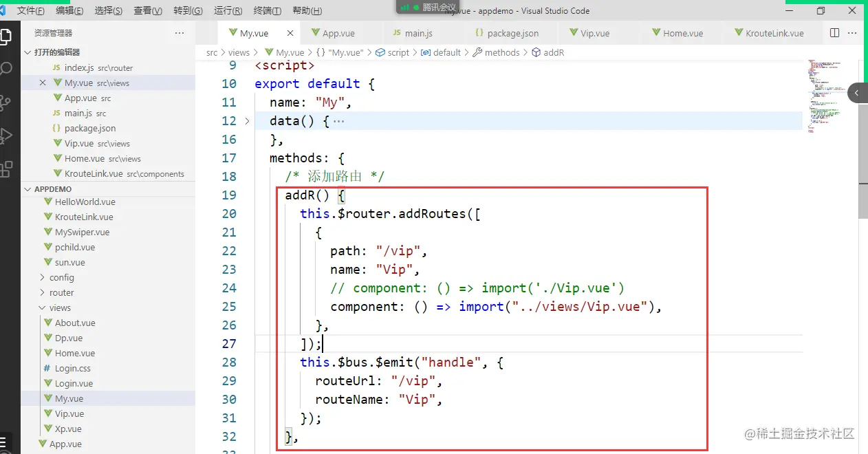Open the 运行(R) menu
The height and width of the screenshot is (454, 868).
(228, 11)
